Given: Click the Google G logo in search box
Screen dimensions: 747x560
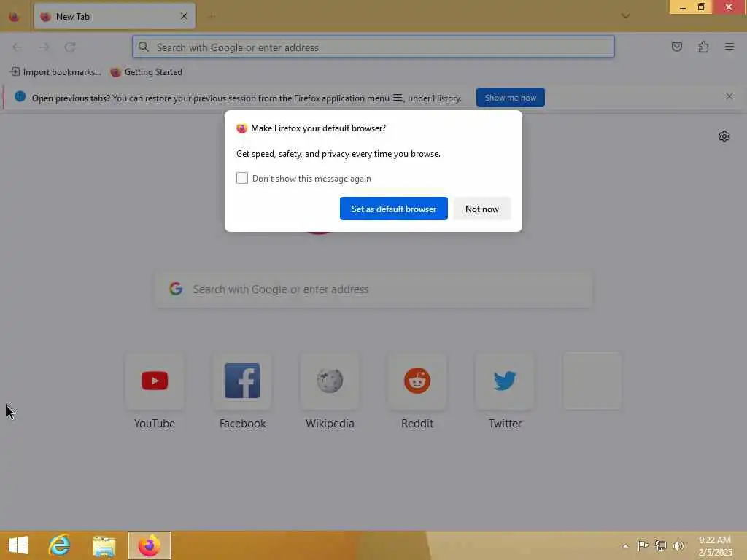Looking at the screenshot, I should point(176,289).
